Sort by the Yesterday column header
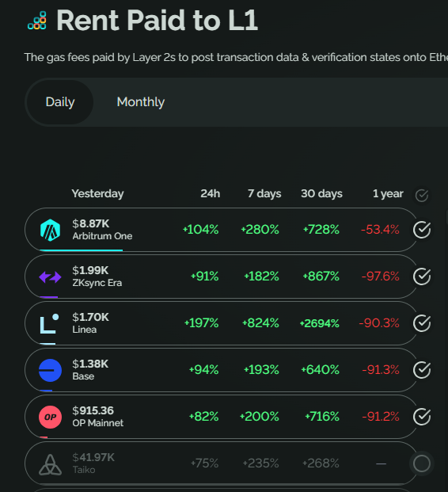 pos(97,193)
